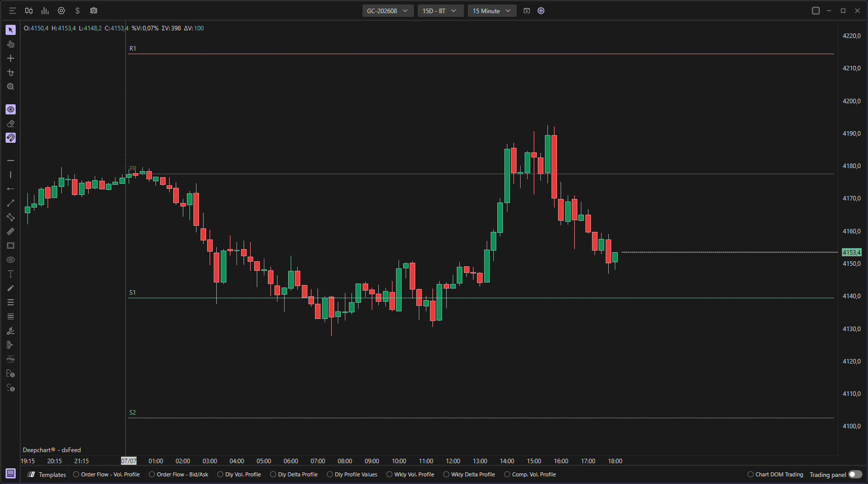Click the 14:00 time axis label

507,461
